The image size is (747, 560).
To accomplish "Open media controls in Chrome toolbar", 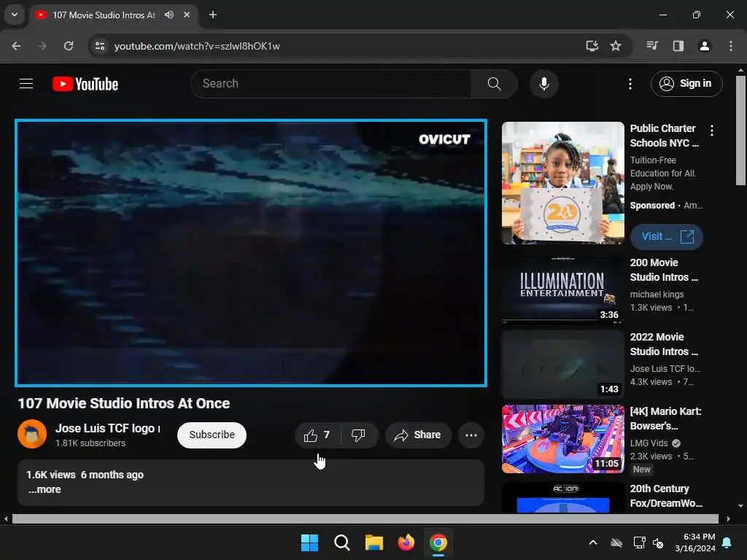I will click(652, 46).
